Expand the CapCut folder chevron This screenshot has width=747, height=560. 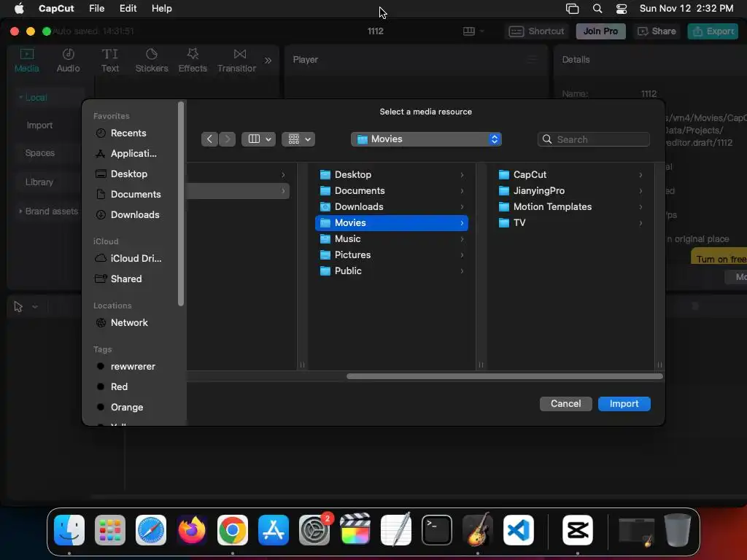click(x=640, y=175)
